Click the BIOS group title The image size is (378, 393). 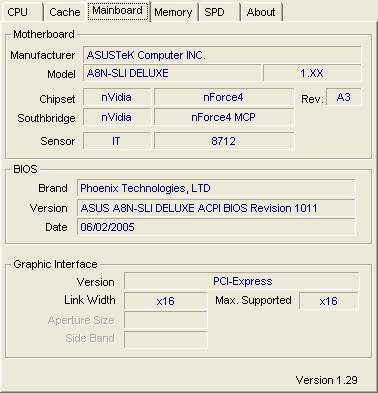pos(25,169)
